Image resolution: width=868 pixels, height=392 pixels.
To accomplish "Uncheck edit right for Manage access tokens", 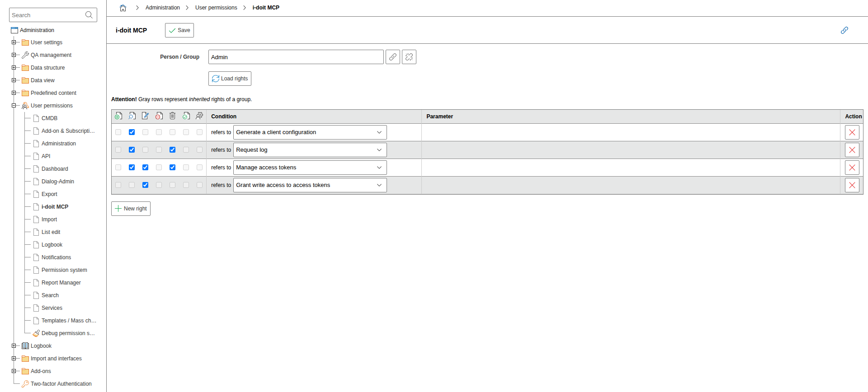I will [146, 168].
